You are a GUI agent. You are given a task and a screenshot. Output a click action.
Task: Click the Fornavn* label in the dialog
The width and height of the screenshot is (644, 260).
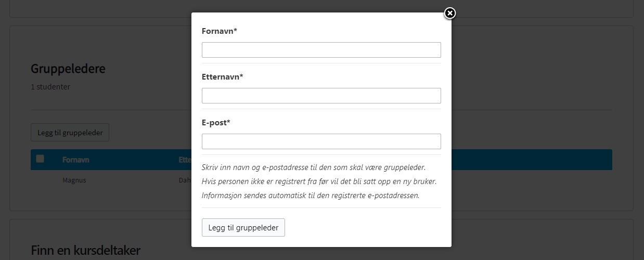pos(219,31)
